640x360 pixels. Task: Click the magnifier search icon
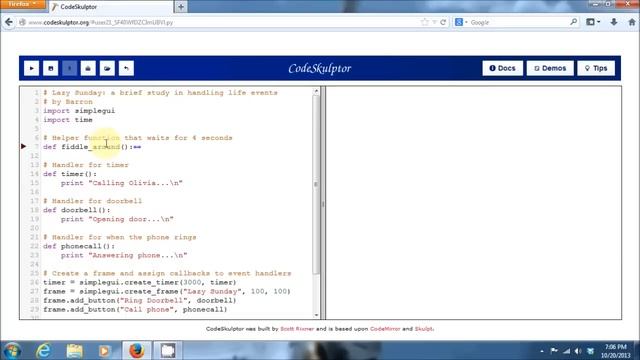coord(573,22)
